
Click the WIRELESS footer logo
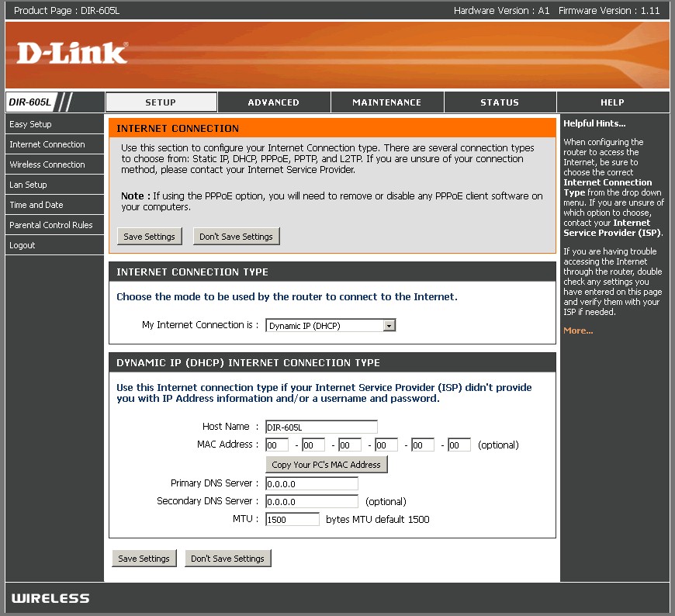click(50, 598)
